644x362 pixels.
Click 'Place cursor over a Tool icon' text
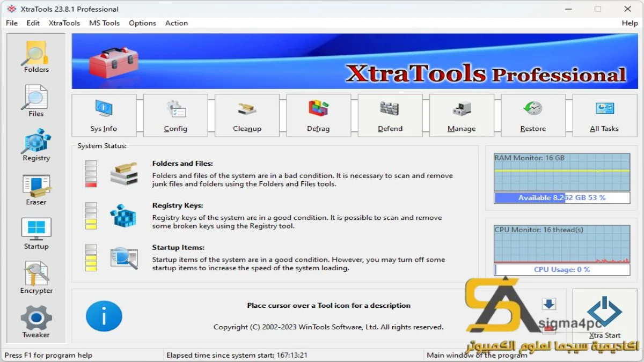click(328, 306)
